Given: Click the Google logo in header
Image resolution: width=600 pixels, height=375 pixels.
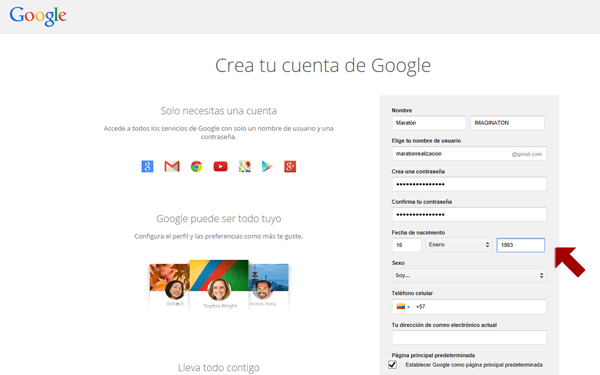Looking at the screenshot, I should 38,16.
